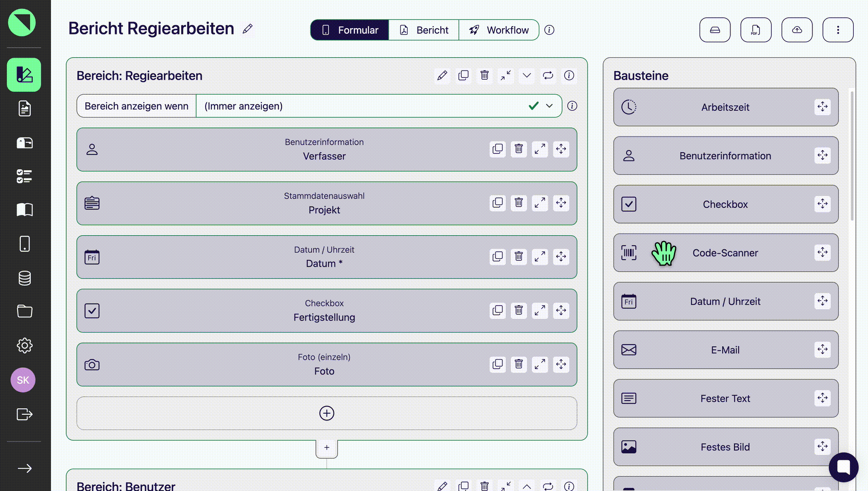Switch to the Workflow tab
This screenshot has width=868, height=491.
[499, 30]
